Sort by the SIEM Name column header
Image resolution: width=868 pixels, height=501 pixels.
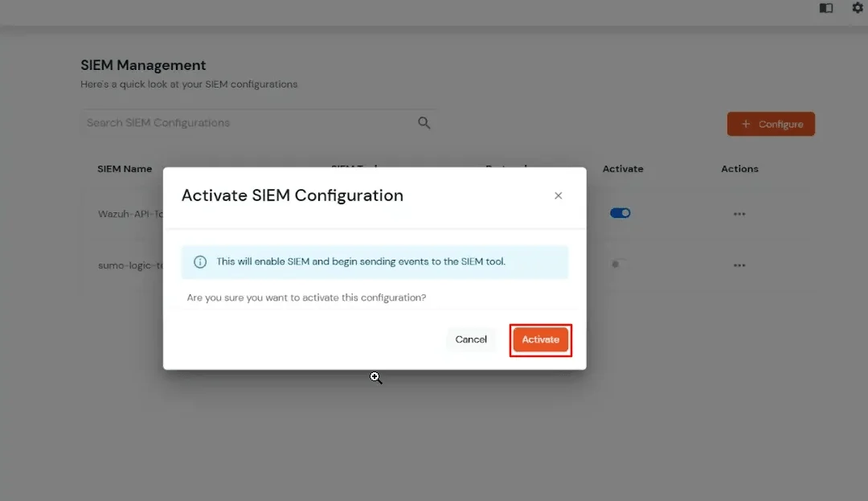(125, 169)
